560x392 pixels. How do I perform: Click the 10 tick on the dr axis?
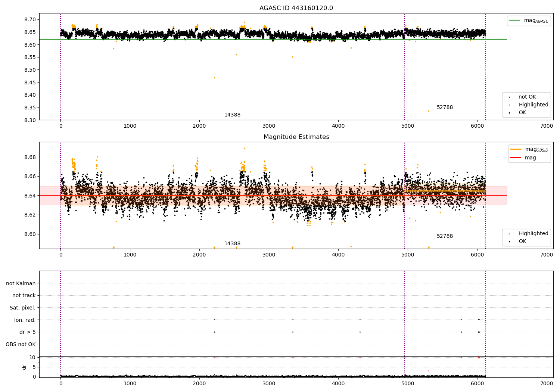[x=32, y=357]
